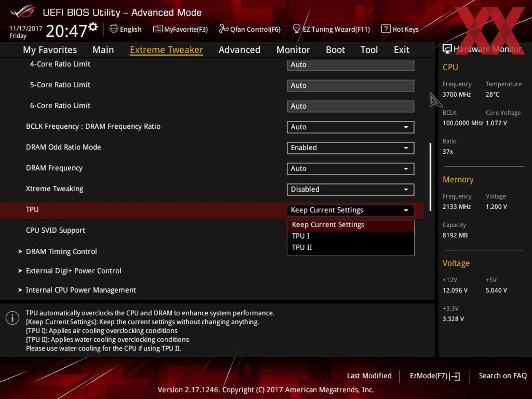
Task: Choose Keep Current Settings option in list
Action: point(350,225)
